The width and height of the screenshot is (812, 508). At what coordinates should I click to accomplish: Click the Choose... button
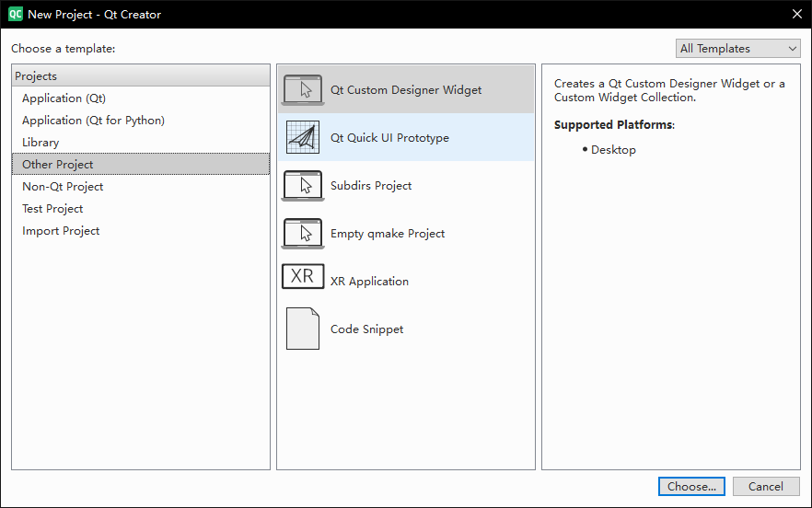click(x=691, y=486)
